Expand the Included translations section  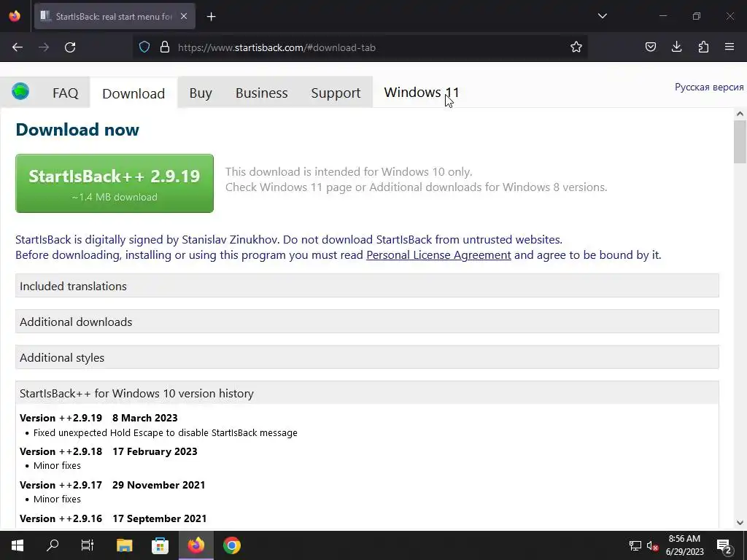point(367,286)
